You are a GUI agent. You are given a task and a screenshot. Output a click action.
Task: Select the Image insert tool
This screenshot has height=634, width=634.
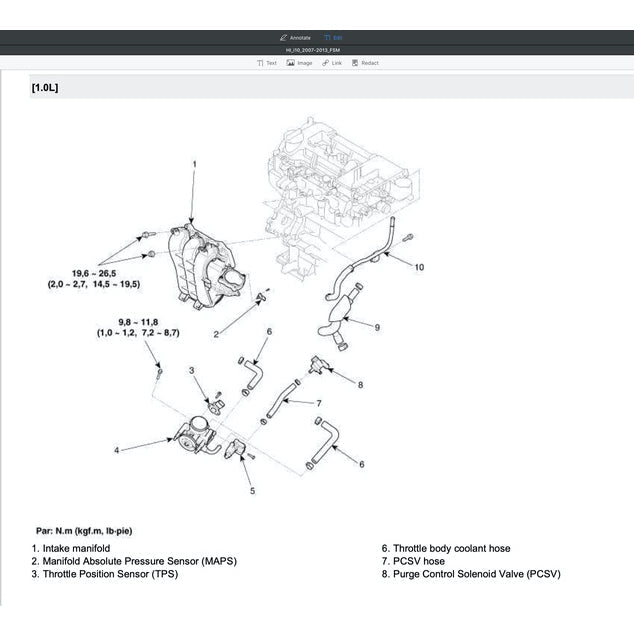pyautogui.click(x=299, y=63)
